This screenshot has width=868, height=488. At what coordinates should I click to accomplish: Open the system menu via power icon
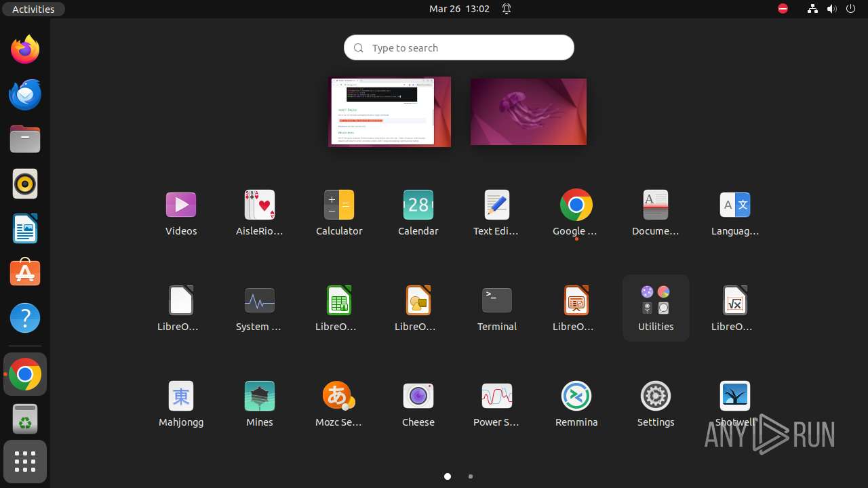(852, 9)
